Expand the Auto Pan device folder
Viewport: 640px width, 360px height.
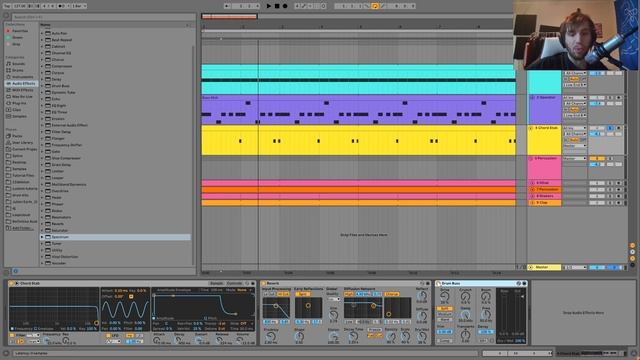pos(42,33)
